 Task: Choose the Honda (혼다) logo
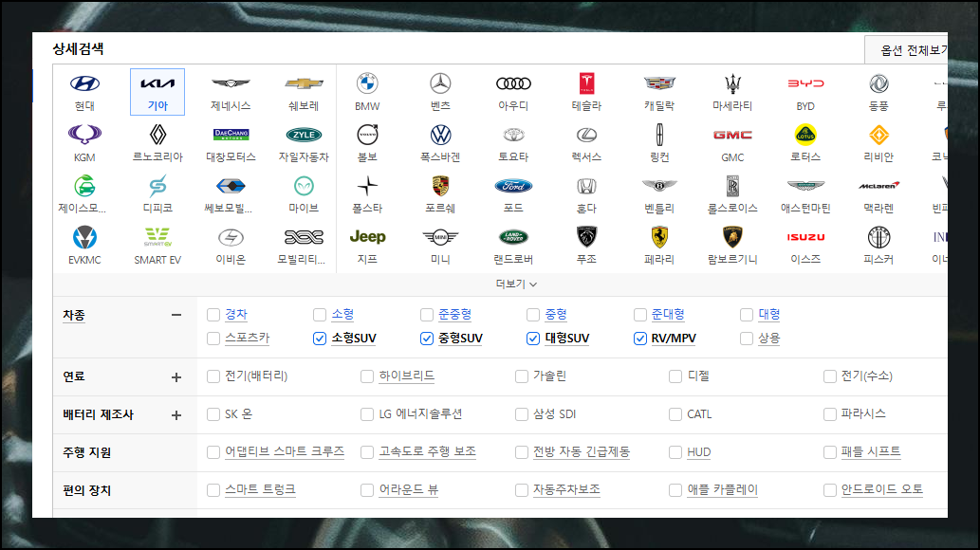587,186
